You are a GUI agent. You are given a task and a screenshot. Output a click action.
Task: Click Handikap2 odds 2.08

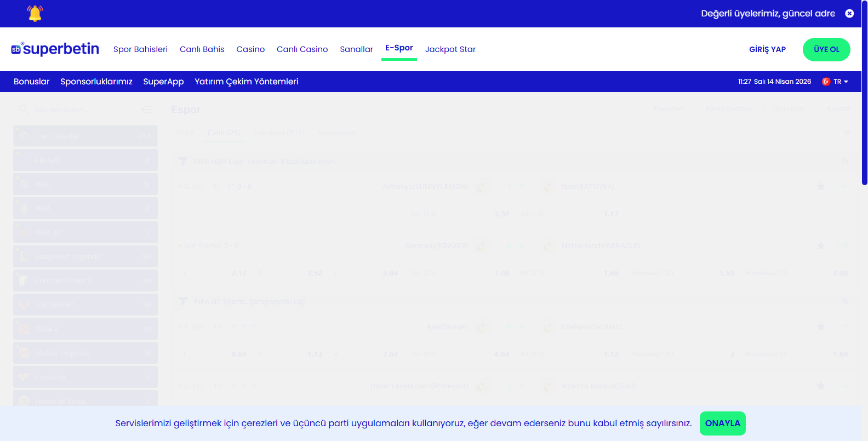point(840,273)
